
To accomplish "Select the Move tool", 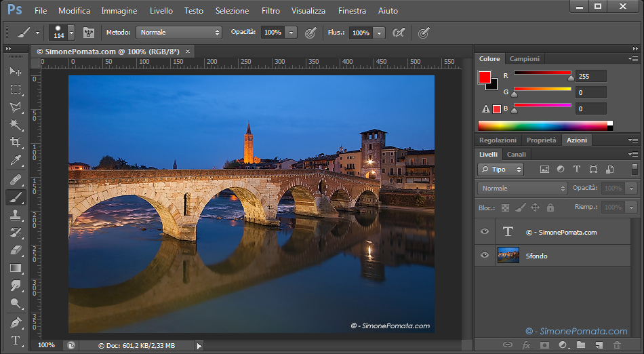I will pos(16,71).
